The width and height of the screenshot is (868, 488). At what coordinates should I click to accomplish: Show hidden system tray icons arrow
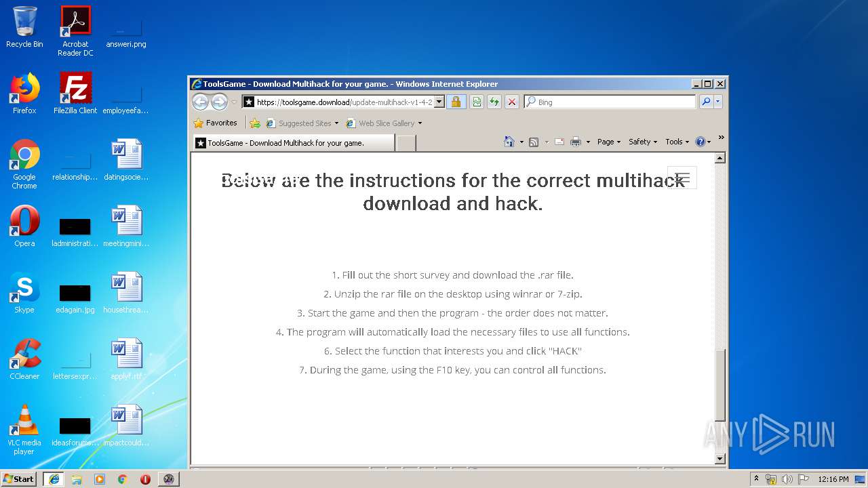(x=756, y=479)
